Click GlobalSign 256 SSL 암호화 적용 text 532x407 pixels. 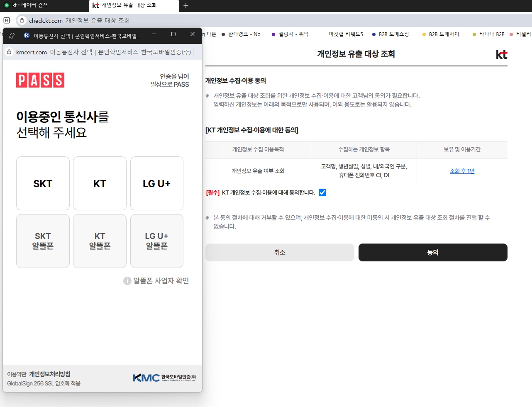[44, 383]
